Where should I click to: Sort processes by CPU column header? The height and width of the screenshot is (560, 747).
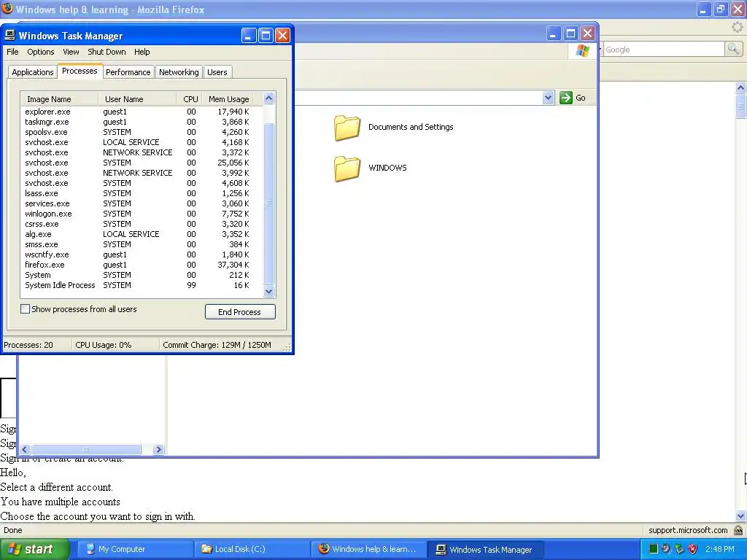(x=190, y=99)
